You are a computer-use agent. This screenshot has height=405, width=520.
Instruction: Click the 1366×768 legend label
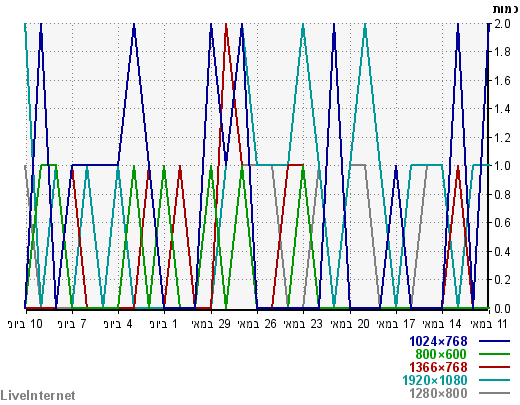pyautogui.click(x=438, y=367)
